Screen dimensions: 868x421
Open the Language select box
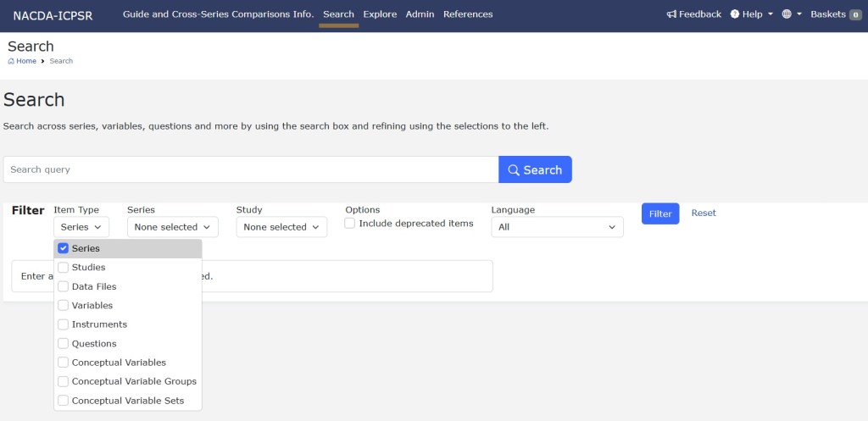click(x=557, y=227)
